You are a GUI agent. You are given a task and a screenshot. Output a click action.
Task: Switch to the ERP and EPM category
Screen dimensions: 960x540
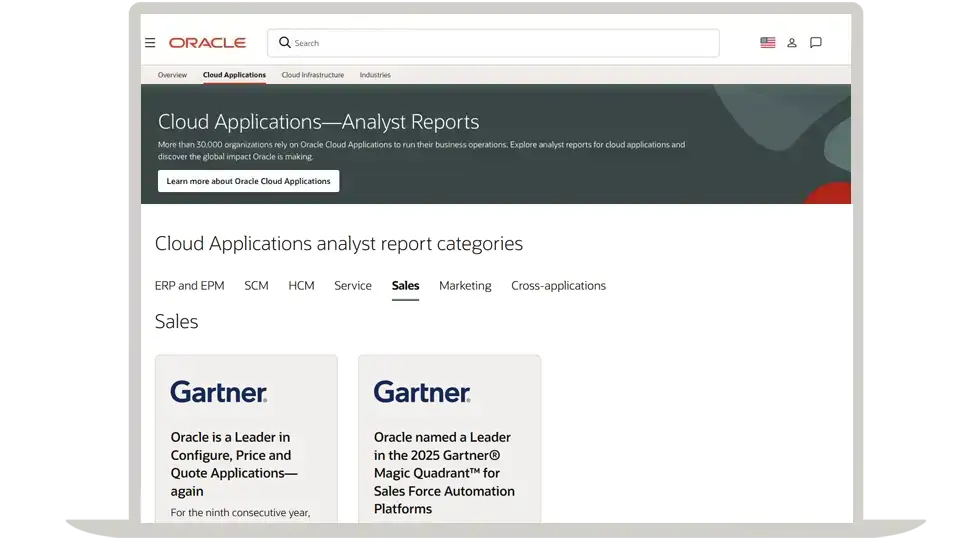(190, 286)
